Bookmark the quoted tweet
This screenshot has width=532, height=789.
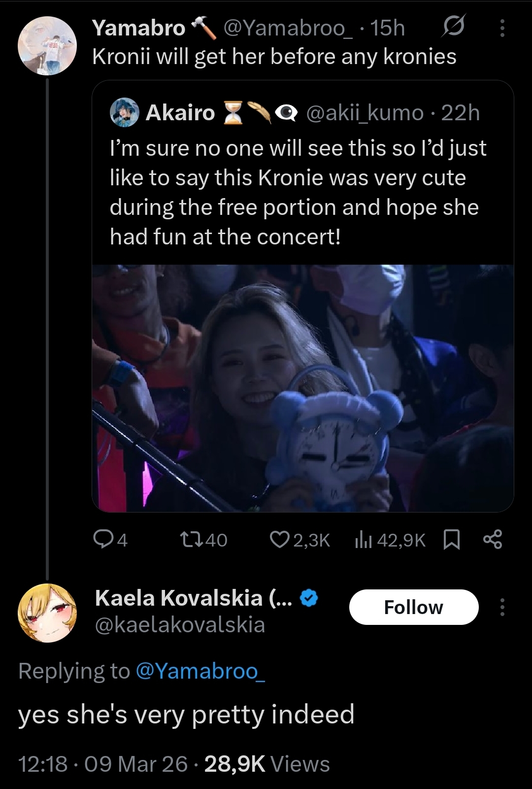point(452,540)
